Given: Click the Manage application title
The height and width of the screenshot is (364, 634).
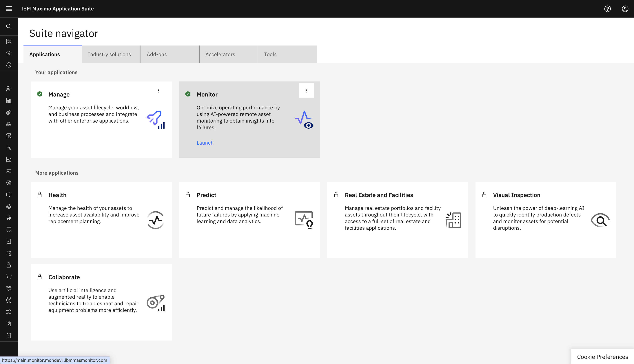Looking at the screenshot, I should coord(59,94).
